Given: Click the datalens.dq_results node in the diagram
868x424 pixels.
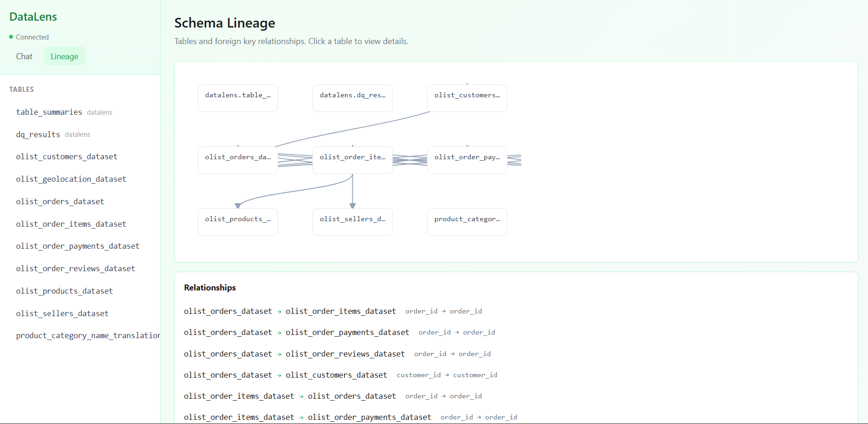Looking at the screenshot, I should coord(352,98).
